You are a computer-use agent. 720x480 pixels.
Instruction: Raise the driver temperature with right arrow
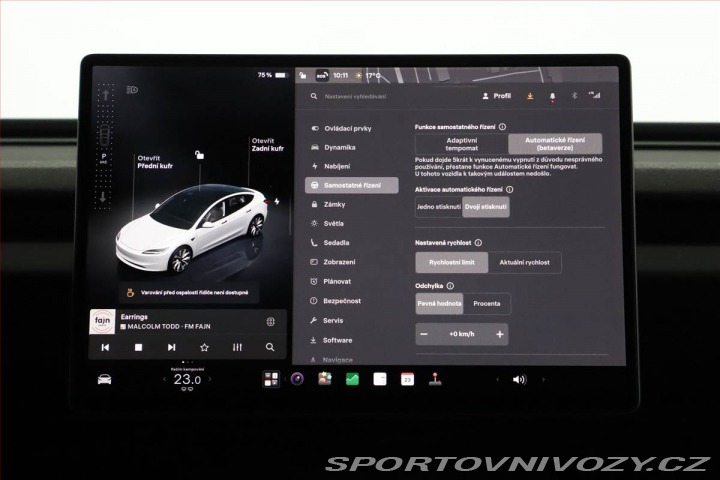(x=210, y=379)
